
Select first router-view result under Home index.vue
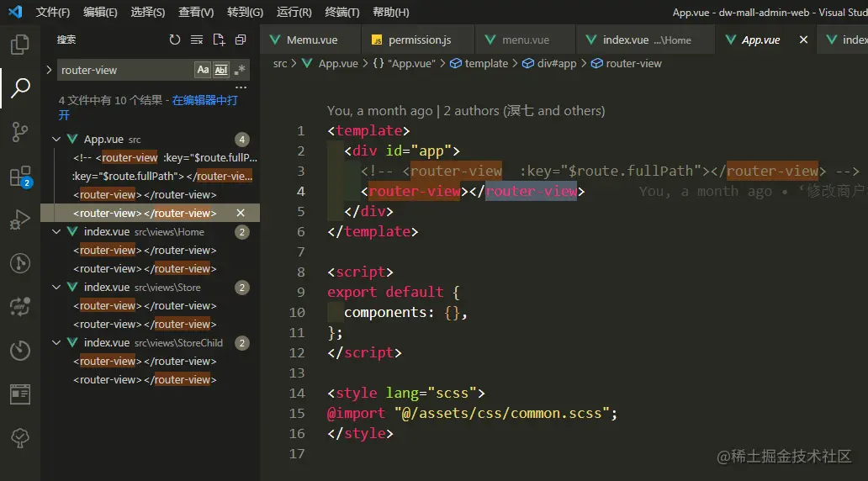145,251
